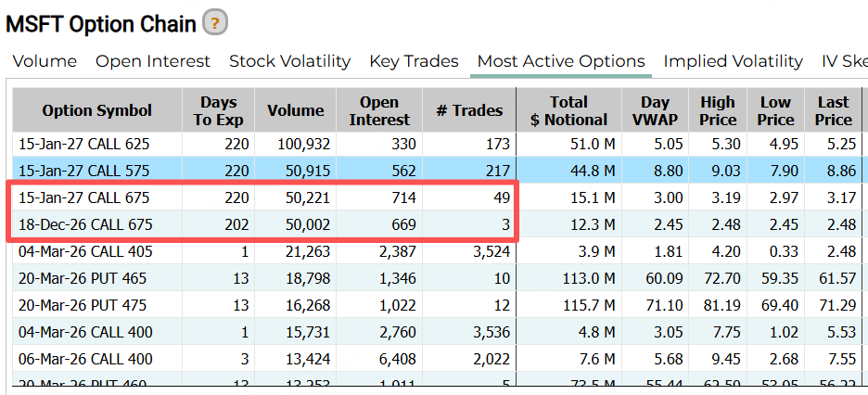Select the 15-Jan-27 CALL 625 option
The width and height of the screenshot is (868, 395).
click(83, 144)
